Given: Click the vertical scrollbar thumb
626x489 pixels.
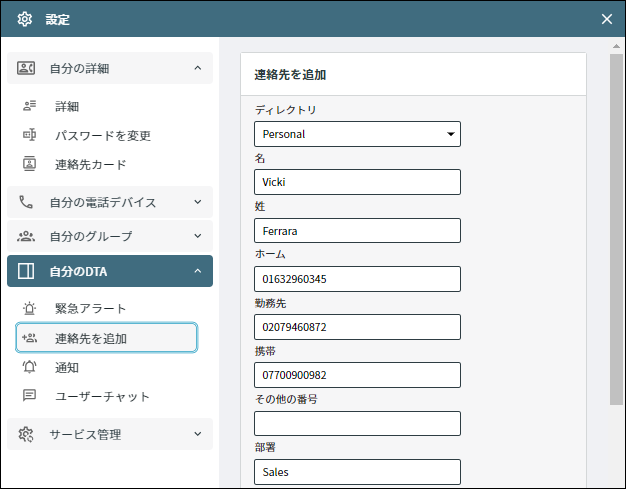Looking at the screenshot, I should point(616,230).
